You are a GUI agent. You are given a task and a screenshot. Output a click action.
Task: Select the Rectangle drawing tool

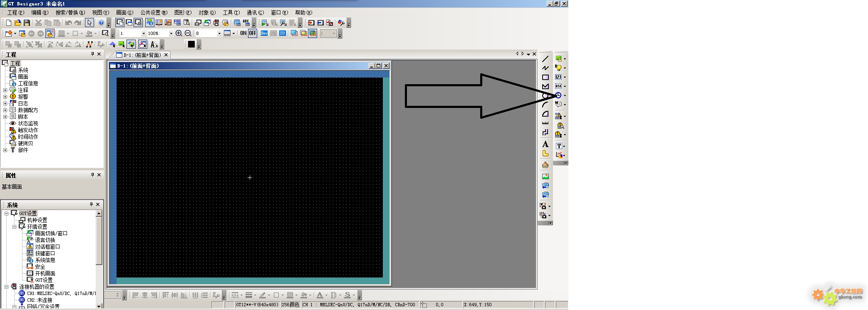[545, 77]
